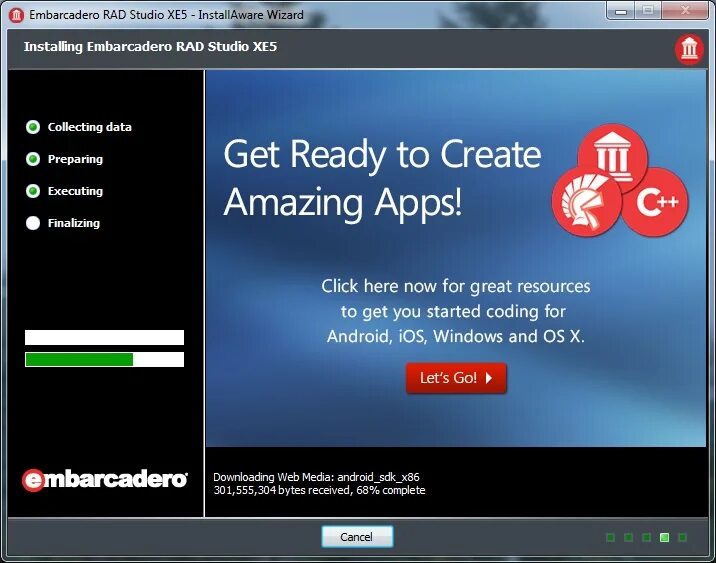Click the RAD Studio title bar icon
The width and height of the screenshot is (716, 563).
coord(16,15)
